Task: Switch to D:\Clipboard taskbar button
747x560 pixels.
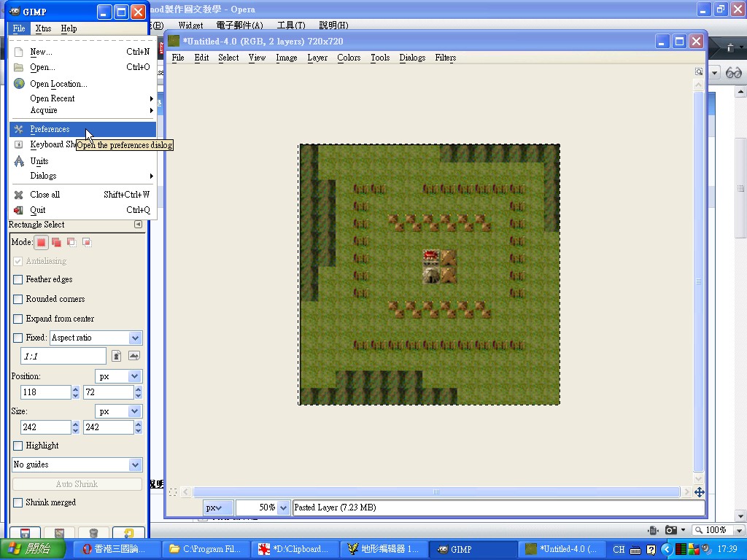Action: coord(295,549)
